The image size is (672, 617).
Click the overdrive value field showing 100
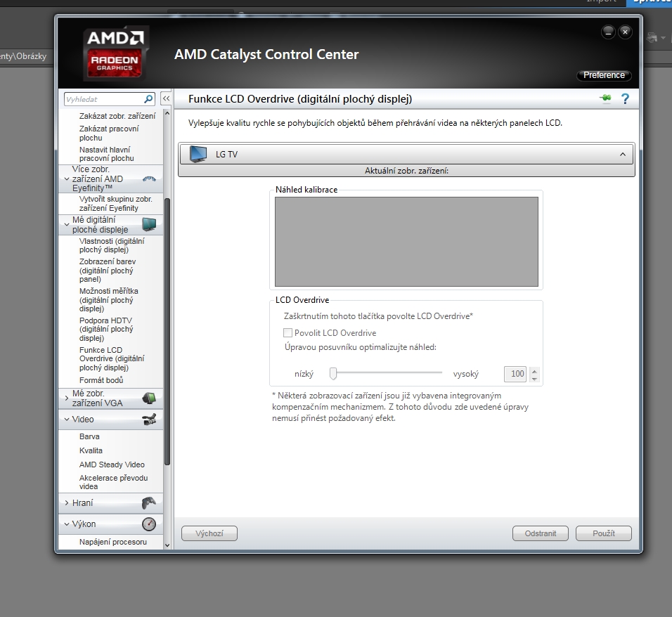tap(515, 374)
